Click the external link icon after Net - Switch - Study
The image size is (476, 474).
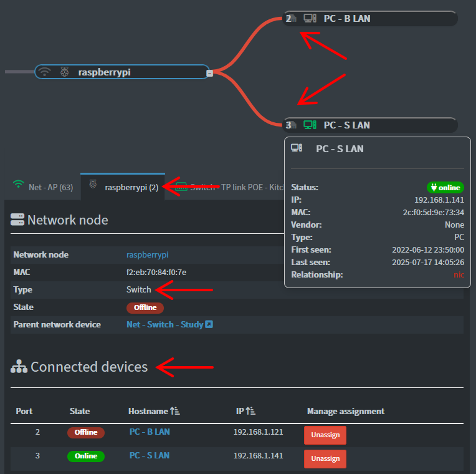[209, 325]
